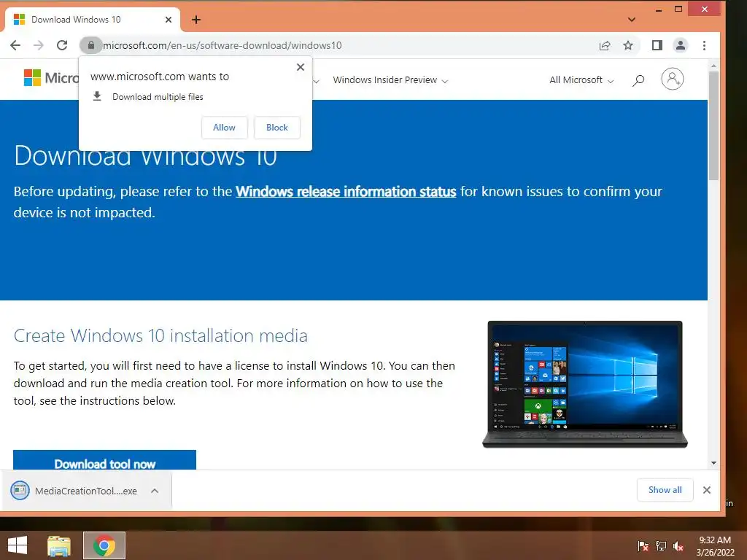This screenshot has width=747, height=560.
Task: Click the scrollbar down arrow
Action: coord(713,463)
